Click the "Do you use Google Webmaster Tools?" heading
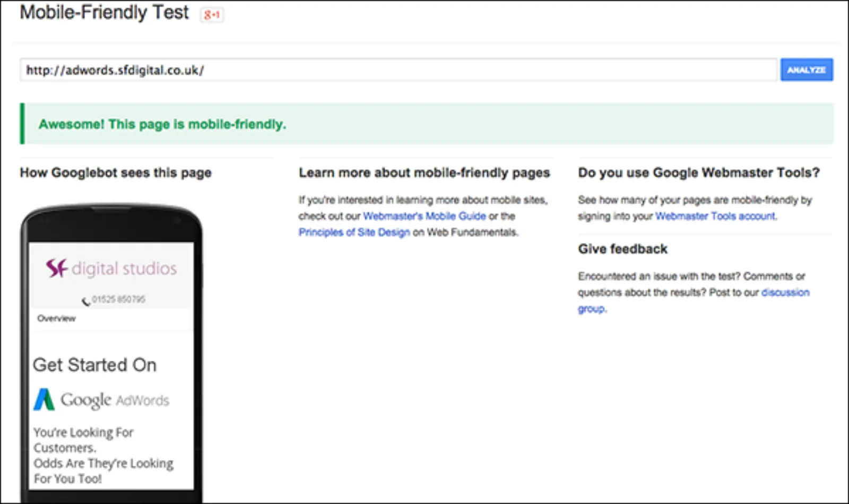This screenshot has width=849, height=504. coord(699,173)
